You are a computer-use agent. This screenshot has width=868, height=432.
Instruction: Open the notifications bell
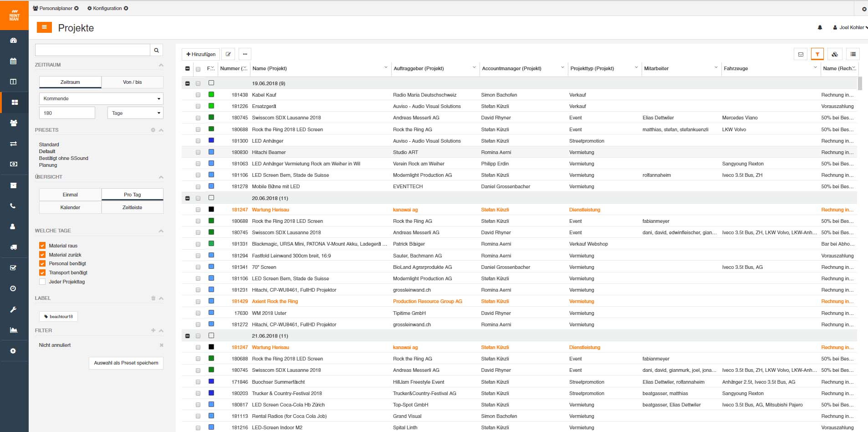click(x=820, y=27)
